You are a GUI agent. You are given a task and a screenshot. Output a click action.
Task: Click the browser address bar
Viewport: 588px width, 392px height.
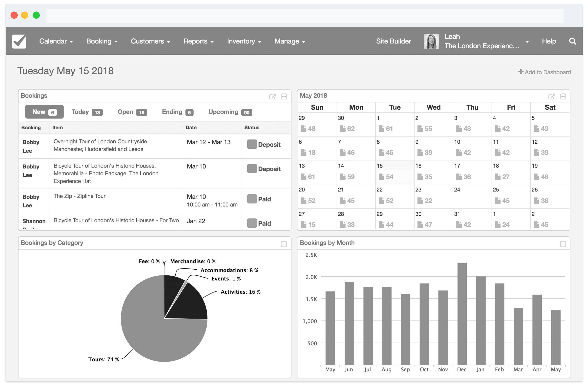(305, 16)
